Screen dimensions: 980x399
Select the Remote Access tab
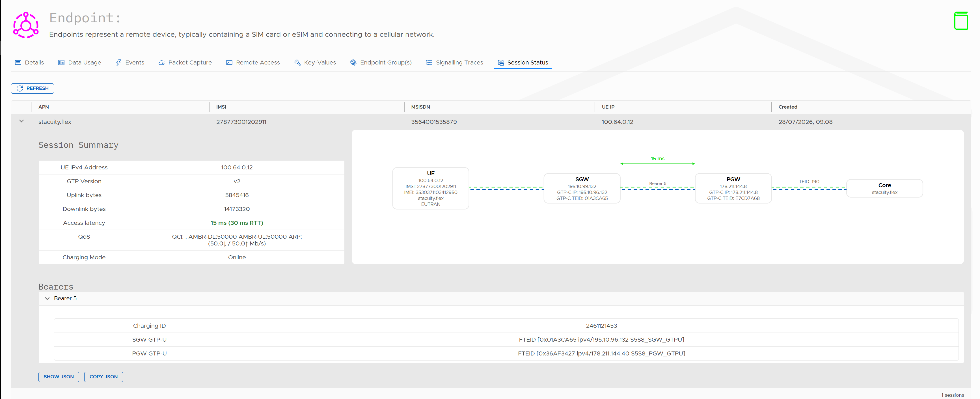252,62
